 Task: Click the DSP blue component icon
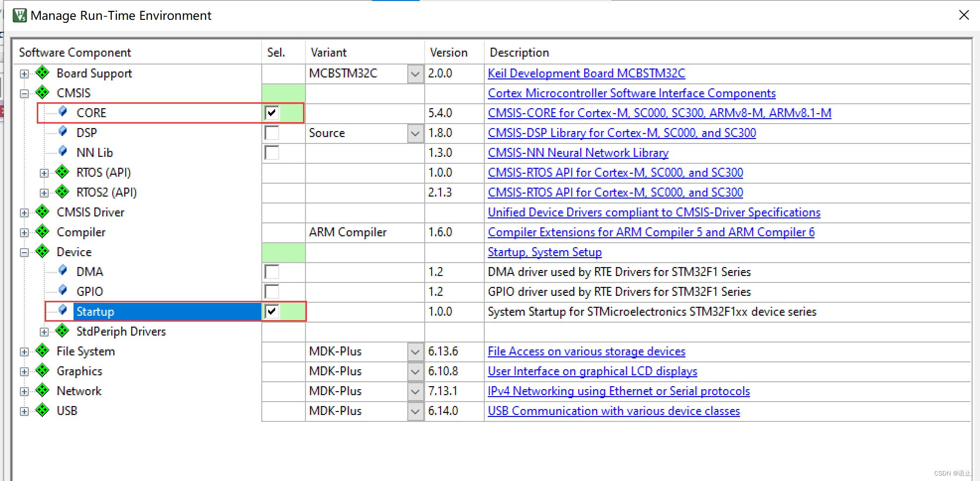point(63,132)
